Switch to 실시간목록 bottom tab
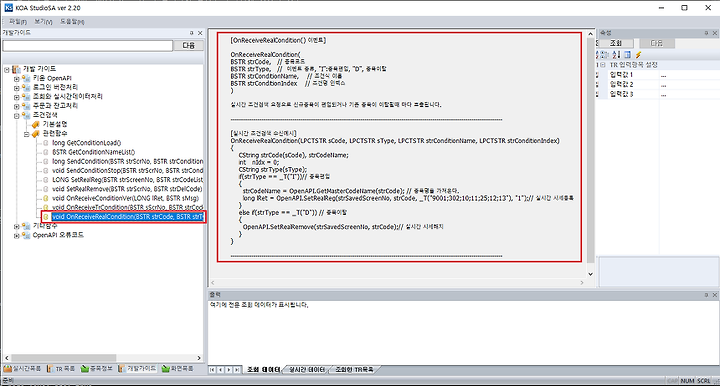Image resolution: width=720 pixels, height=386 pixels. 22,369
